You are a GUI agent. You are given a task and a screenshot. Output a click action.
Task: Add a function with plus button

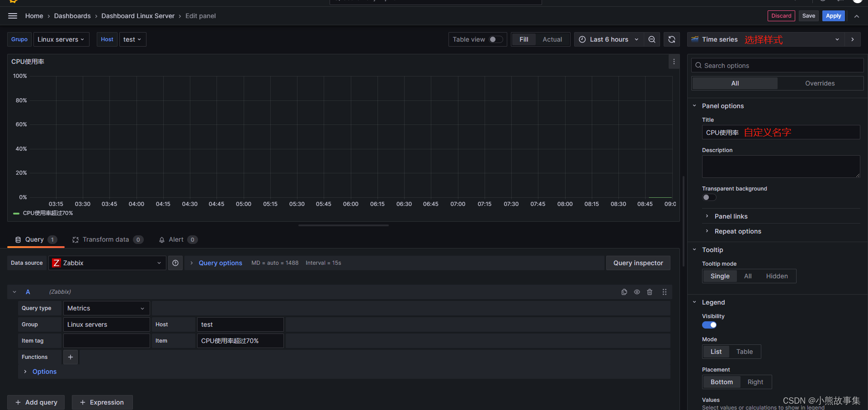(x=71, y=357)
